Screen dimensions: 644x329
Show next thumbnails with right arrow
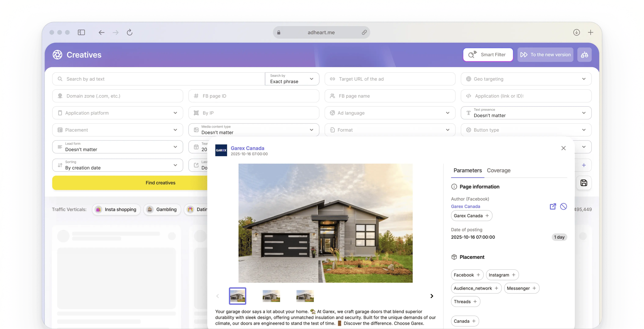coord(432,296)
